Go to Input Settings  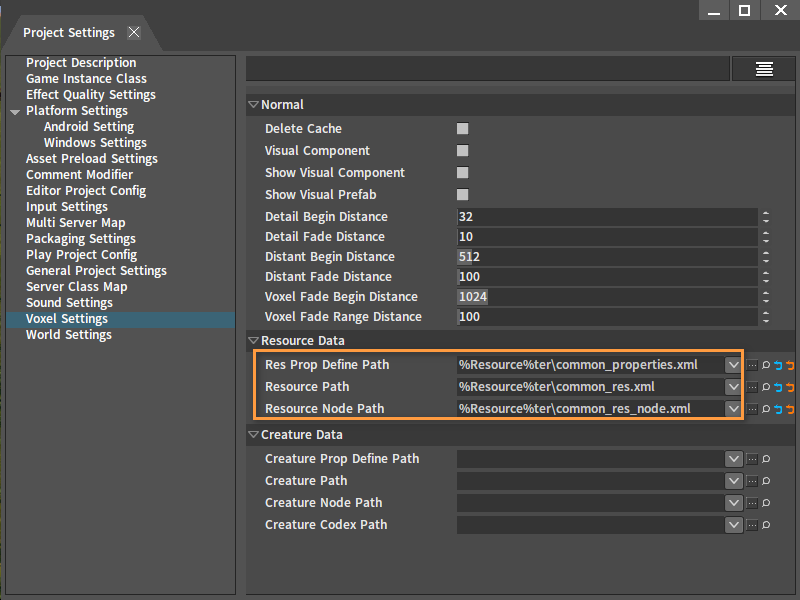[x=67, y=207]
